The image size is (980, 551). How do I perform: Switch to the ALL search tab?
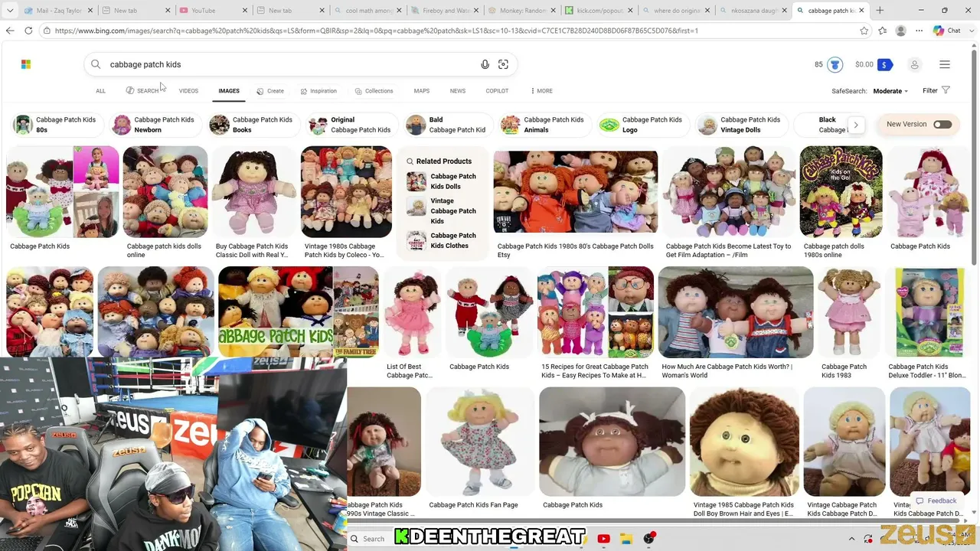(x=100, y=91)
